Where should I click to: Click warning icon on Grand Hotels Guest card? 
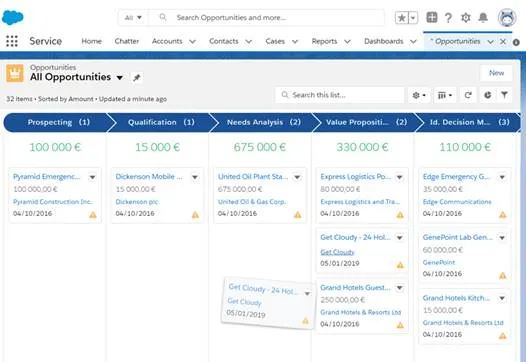coord(400,325)
